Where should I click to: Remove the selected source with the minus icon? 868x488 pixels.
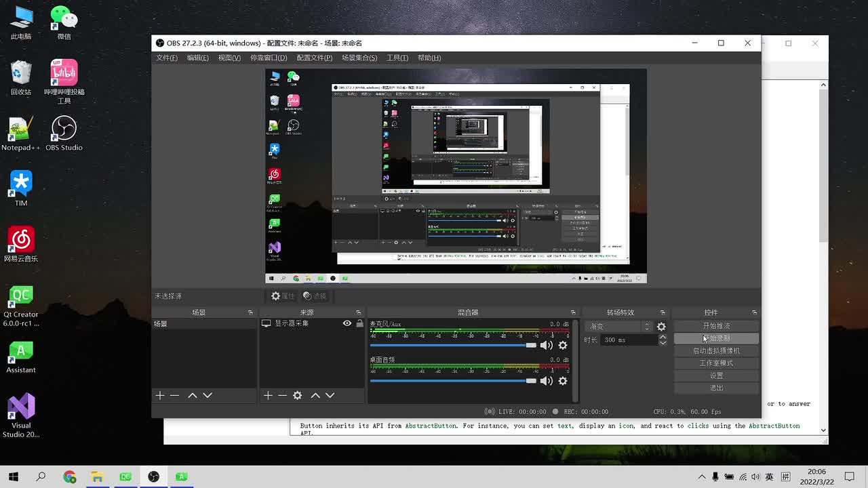coord(282,395)
